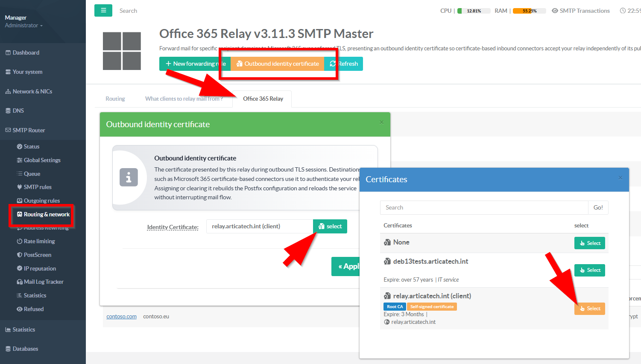
Task: Launch the Mail Log Tracker
Action: point(40,282)
